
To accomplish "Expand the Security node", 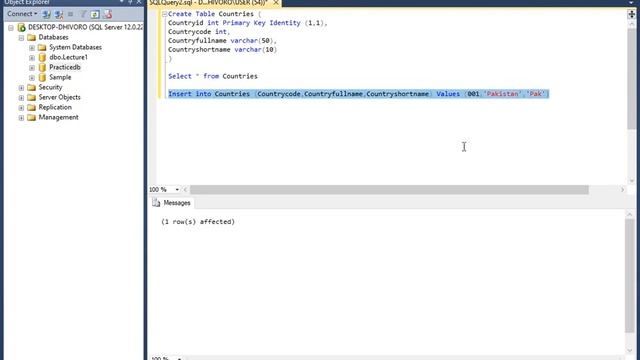I will click(21, 88).
